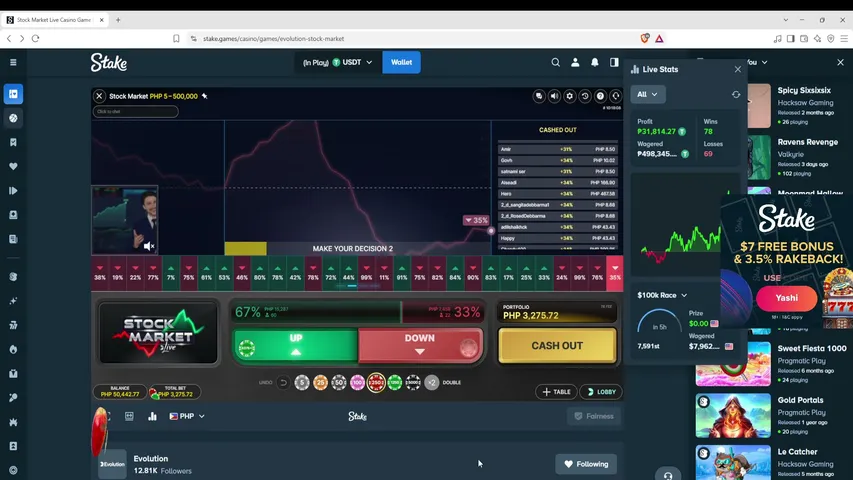
Task: Open the All filter dropdown
Action: click(x=647, y=95)
